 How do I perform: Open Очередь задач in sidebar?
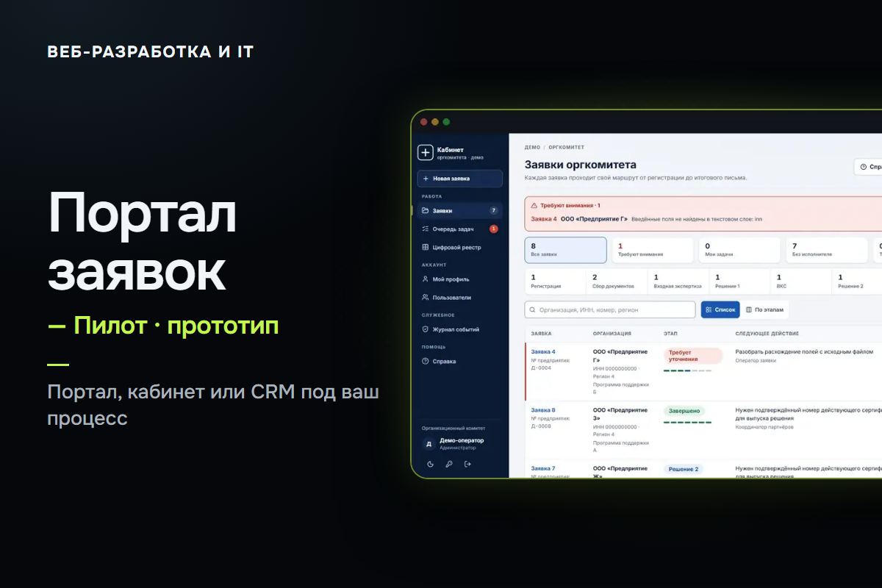[460, 229]
